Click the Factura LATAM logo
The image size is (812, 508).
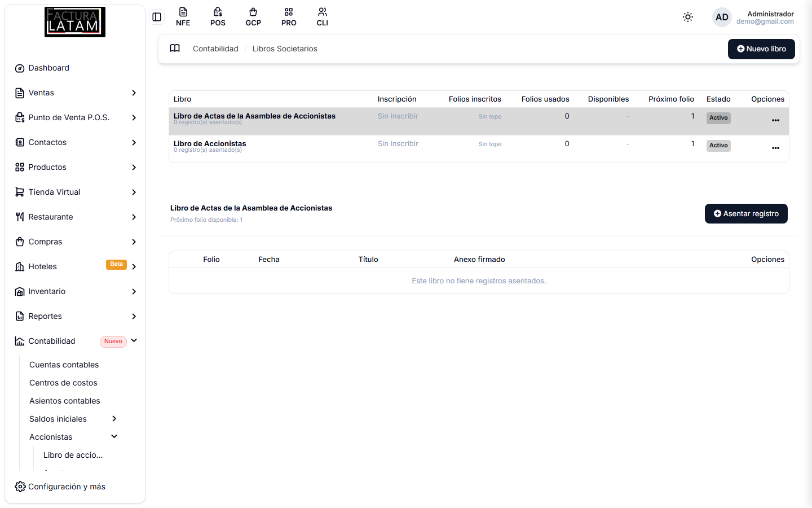click(75, 22)
